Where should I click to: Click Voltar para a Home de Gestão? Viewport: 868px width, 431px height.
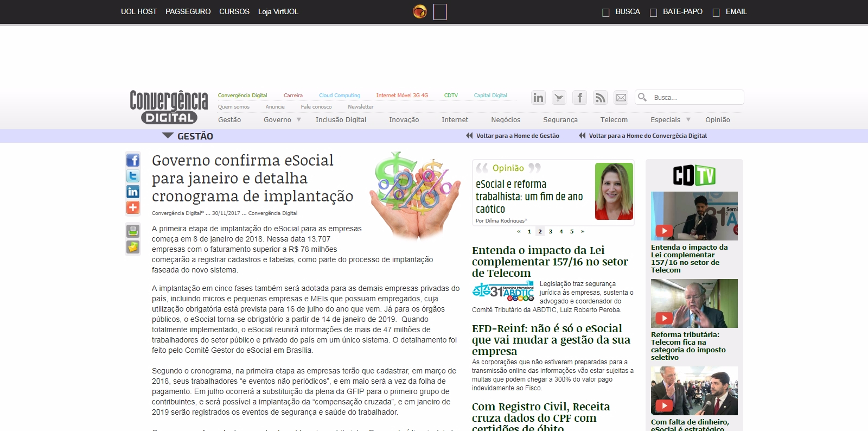[518, 136]
